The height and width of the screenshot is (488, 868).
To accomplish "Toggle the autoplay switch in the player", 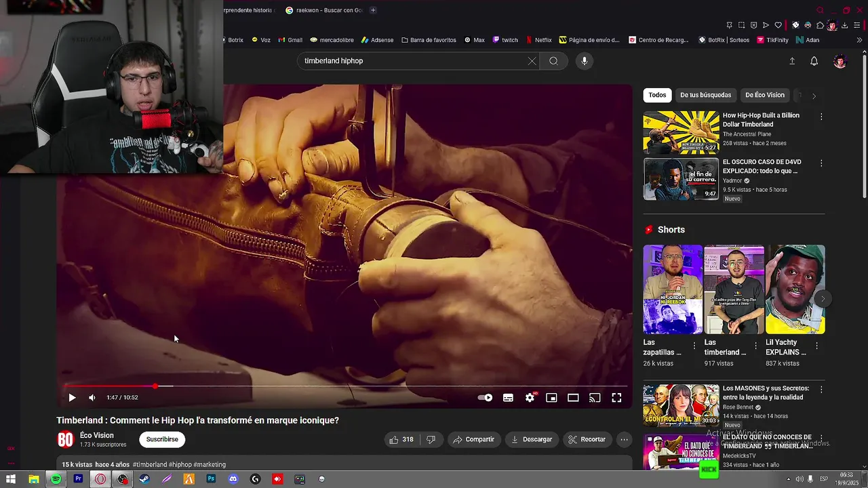I will (485, 398).
